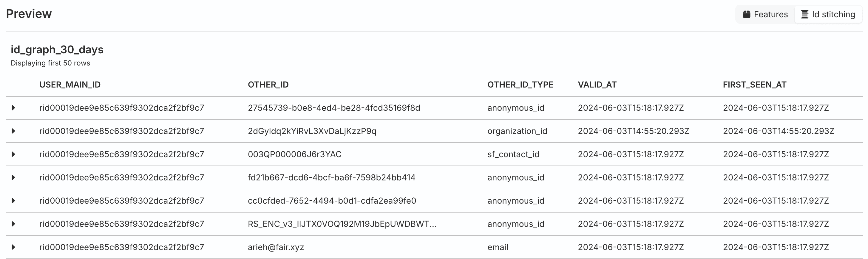868x259 pixels.
Task: Click the VALID_AT column header
Action: coord(597,85)
